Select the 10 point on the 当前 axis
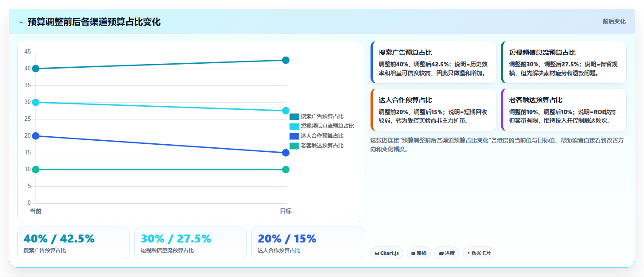Screen dimensions: 644x277 point(36,169)
